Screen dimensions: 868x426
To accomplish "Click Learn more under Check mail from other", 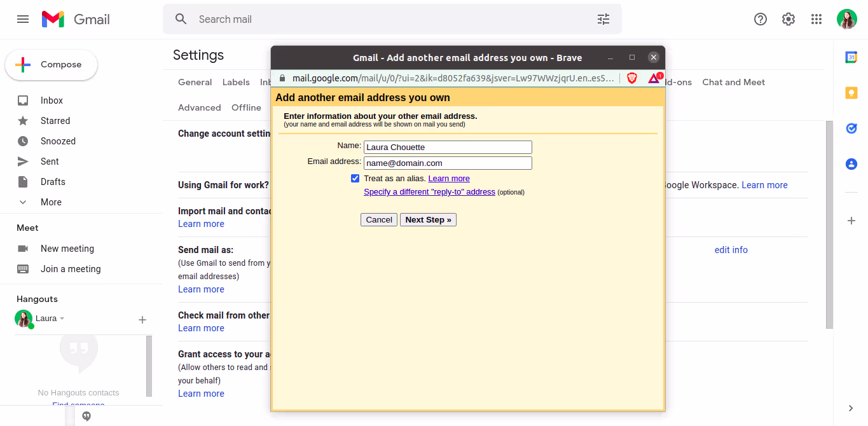I will [201, 328].
